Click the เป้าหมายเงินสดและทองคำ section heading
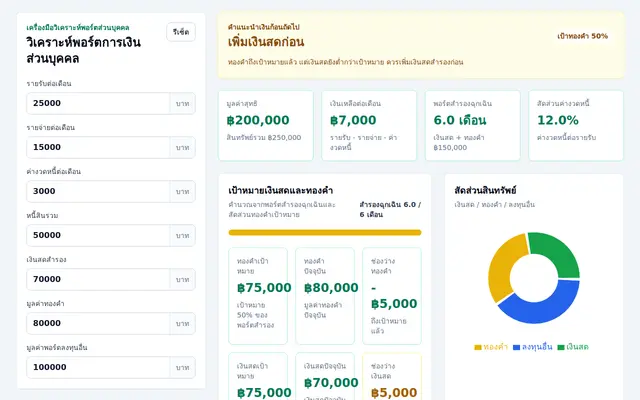The width and height of the screenshot is (640, 400). [280, 191]
